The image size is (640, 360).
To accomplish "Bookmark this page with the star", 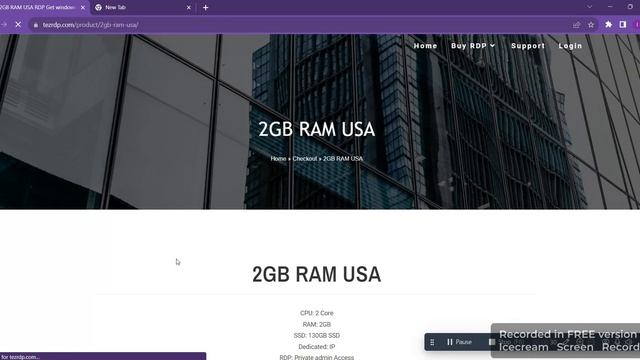I will pyautogui.click(x=591, y=25).
